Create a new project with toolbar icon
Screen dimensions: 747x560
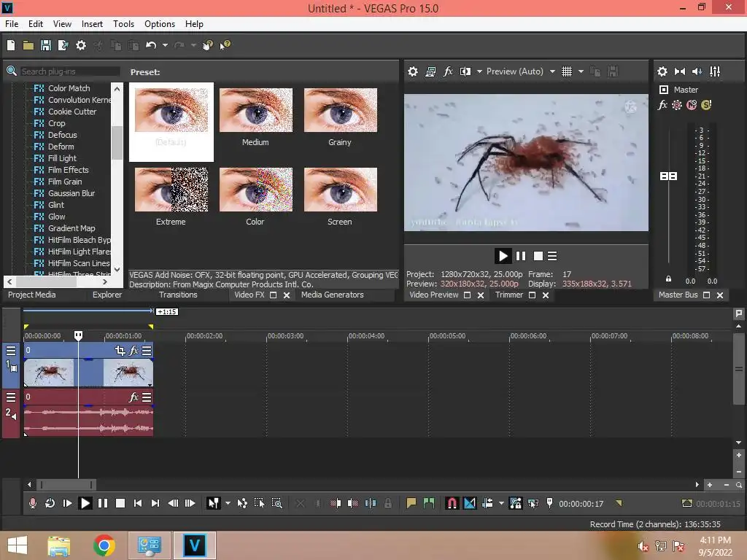(x=11, y=45)
